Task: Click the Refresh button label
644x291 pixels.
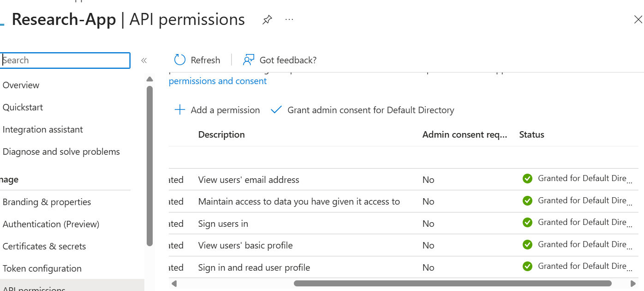Action: tap(205, 60)
